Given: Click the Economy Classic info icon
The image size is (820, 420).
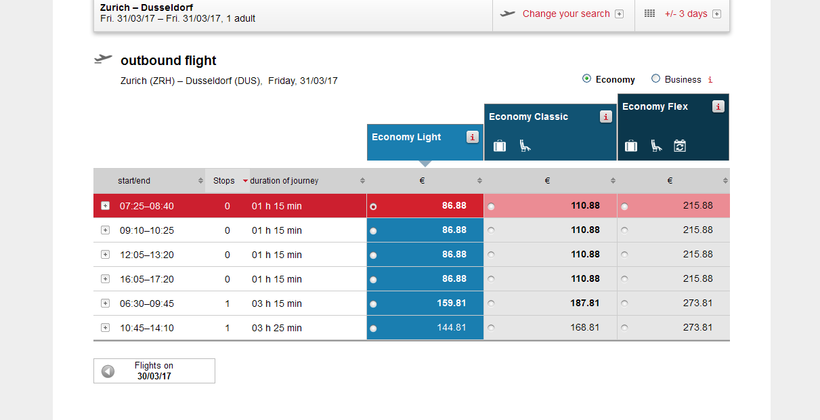Looking at the screenshot, I should tap(605, 117).
